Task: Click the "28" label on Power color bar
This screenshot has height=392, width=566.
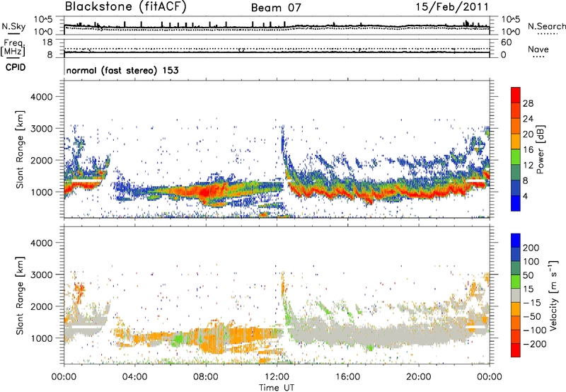Action: [528, 103]
